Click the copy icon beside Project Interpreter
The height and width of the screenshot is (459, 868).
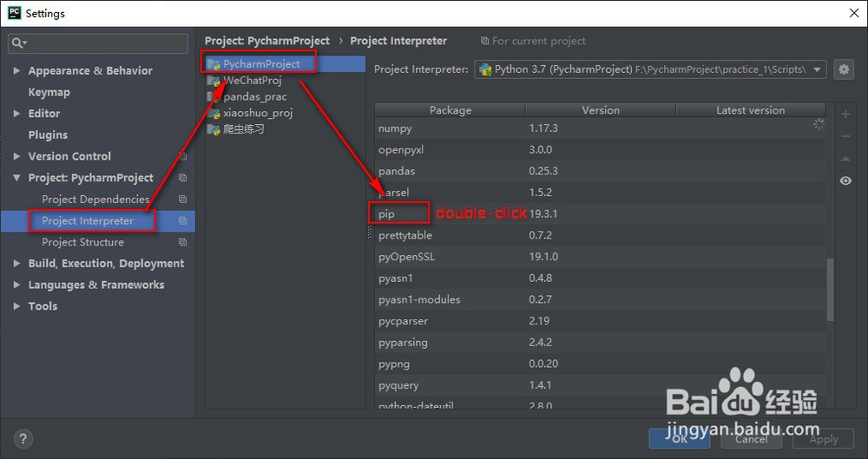click(182, 221)
